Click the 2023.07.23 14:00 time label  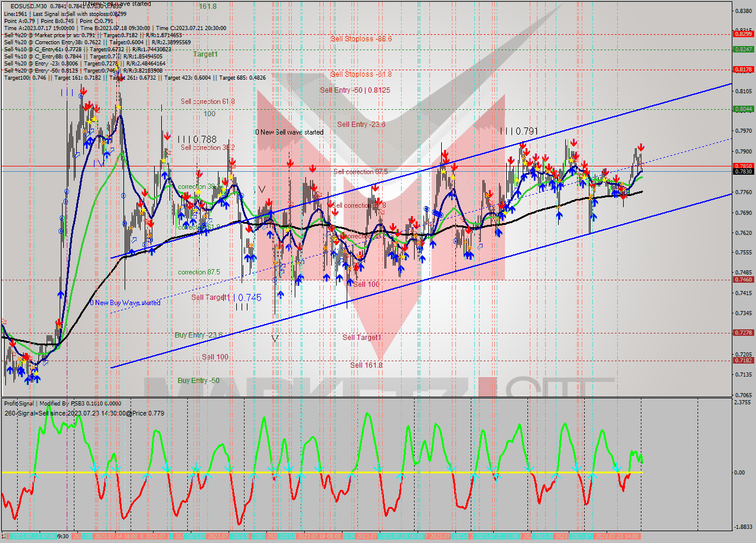coord(618,537)
